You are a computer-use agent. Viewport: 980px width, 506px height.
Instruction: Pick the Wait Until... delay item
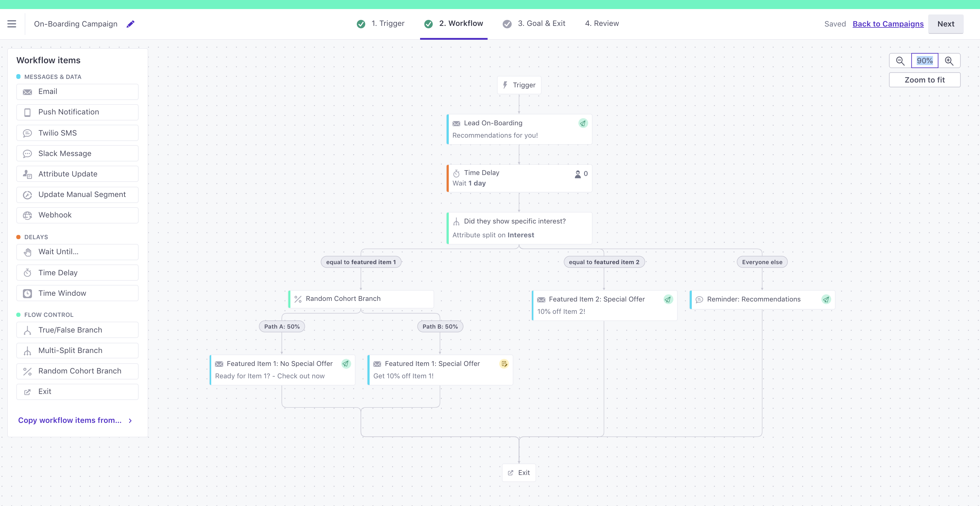click(x=77, y=252)
